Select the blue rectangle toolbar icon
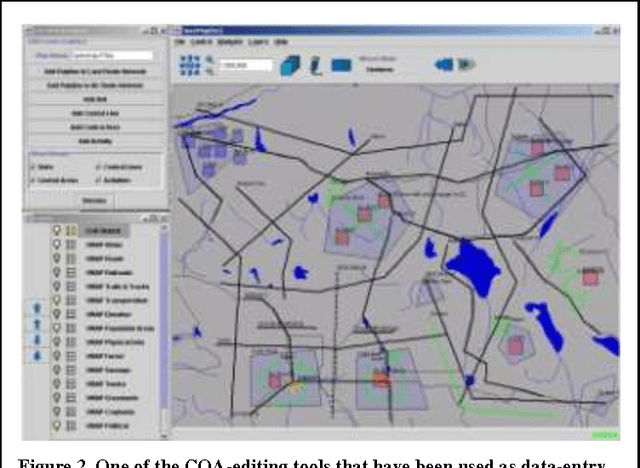The height and width of the screenshot is (468, 640). 342,66
